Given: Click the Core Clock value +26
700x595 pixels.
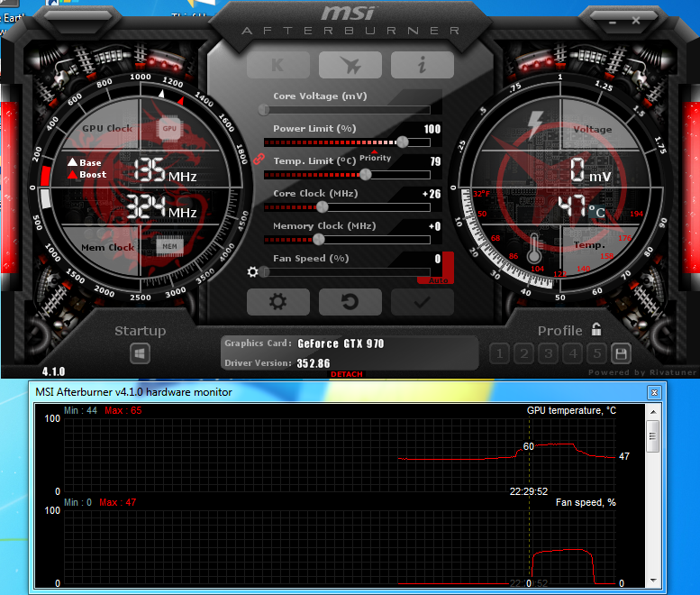Looking at the screenshot, I should tap(432, 194).
